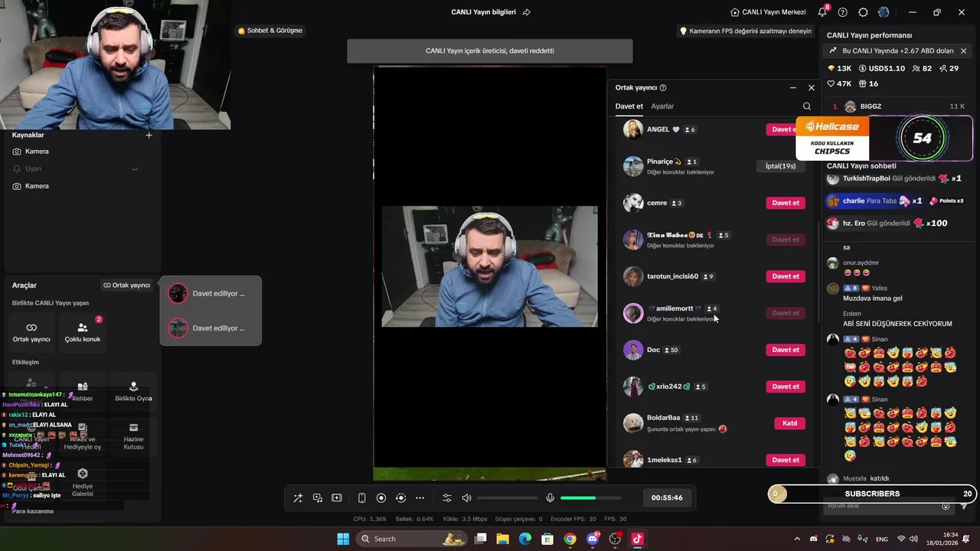Open File Explorer from the taskbar
The height and width of the screenshot is (551, 980).
pos(503,539)
